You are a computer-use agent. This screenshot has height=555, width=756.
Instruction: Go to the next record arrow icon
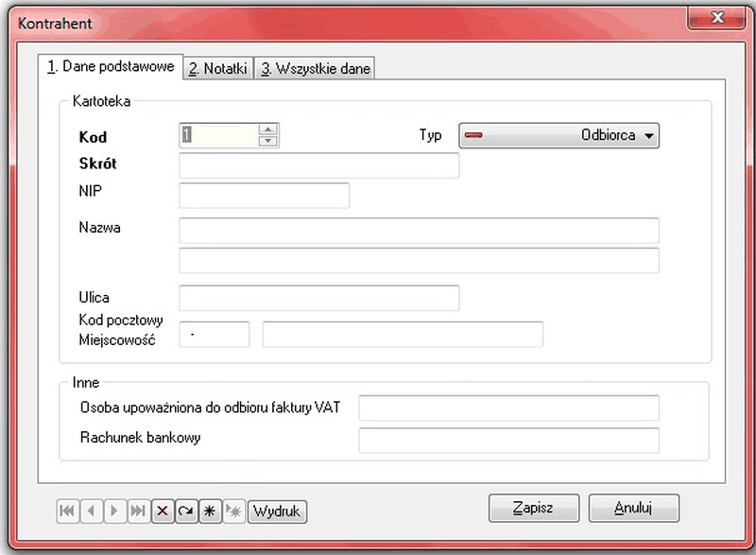coord(114,512)
